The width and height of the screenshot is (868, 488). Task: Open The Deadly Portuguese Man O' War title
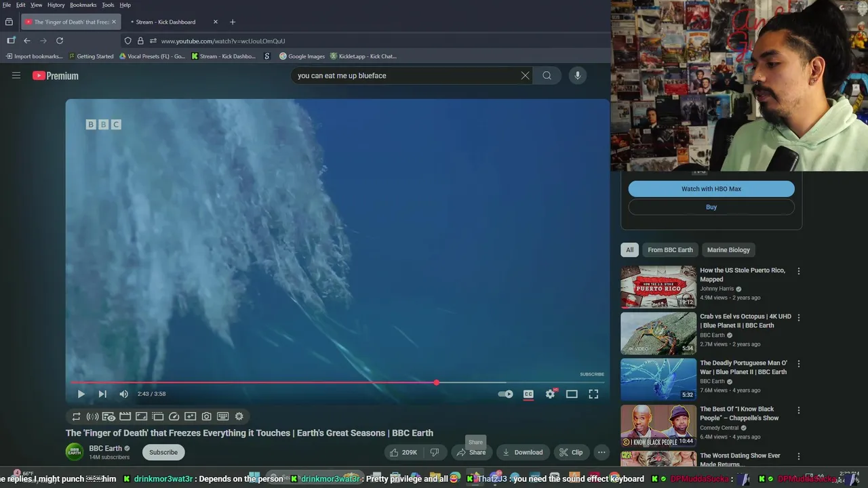tap(743, 367)
